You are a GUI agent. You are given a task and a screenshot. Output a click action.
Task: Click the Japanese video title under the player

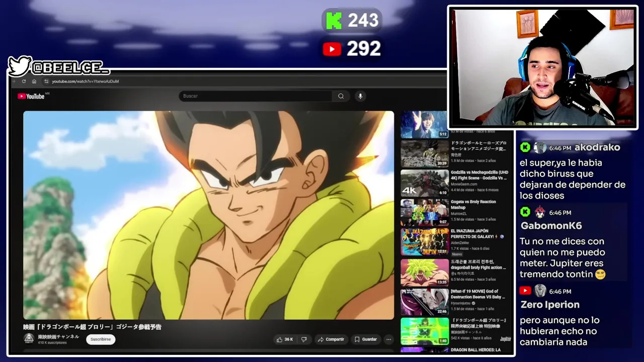point(93,327)
